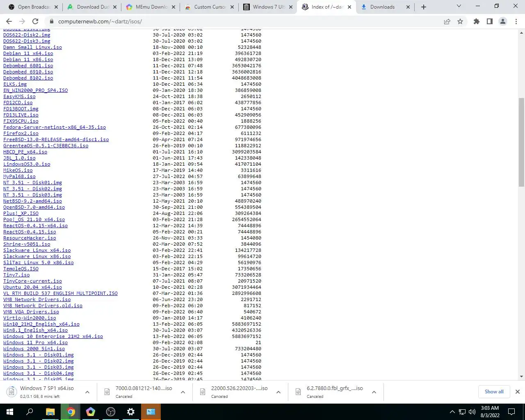
Task: Download Slackware_Linux_x64.iso
Action: click(37, 250)
